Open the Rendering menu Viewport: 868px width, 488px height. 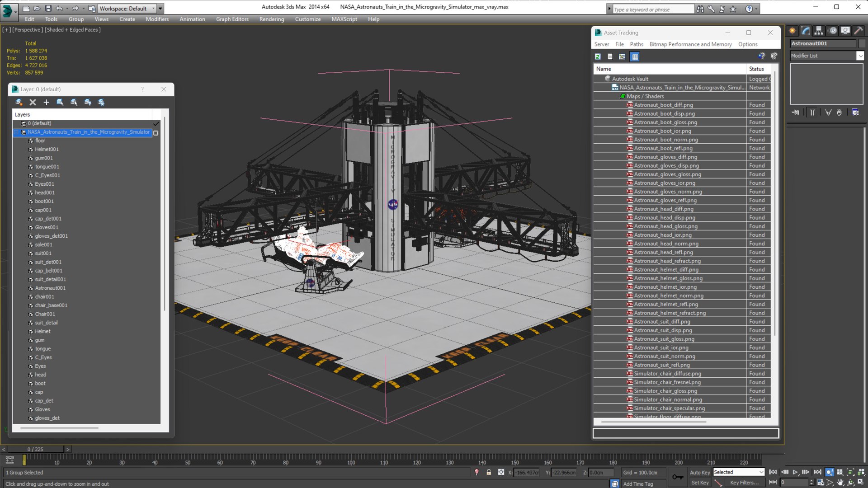coord(272,19)
